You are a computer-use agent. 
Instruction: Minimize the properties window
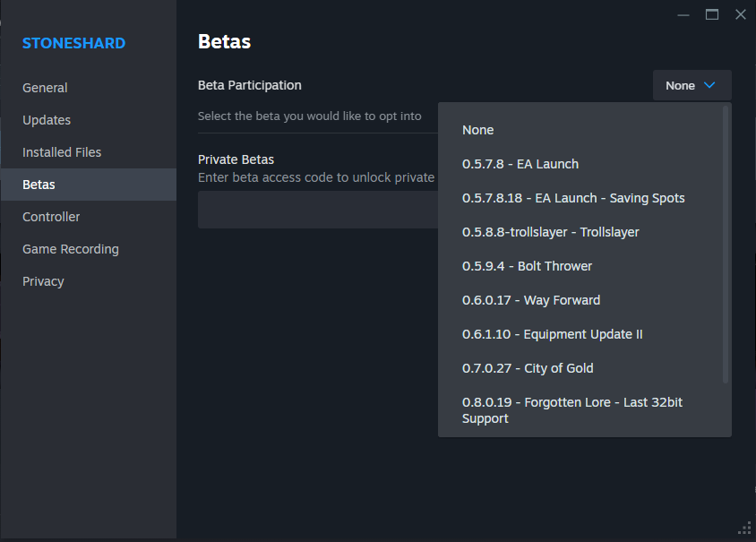[x=683, y=15]
